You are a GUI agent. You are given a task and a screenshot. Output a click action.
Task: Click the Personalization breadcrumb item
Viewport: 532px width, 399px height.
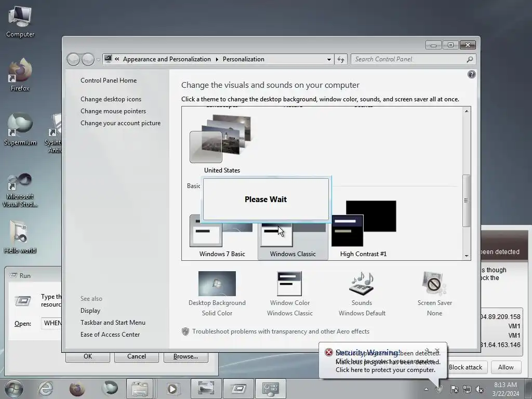pyautogui.click(x=243, y=59)
